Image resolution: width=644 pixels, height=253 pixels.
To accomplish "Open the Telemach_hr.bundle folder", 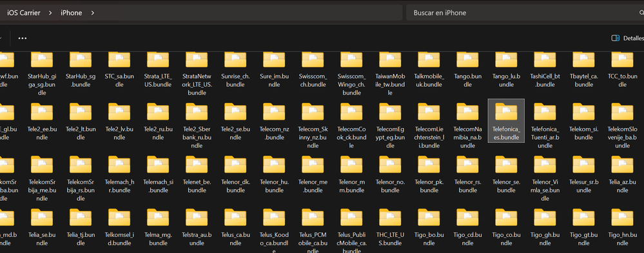I will (x=119, y=174).
